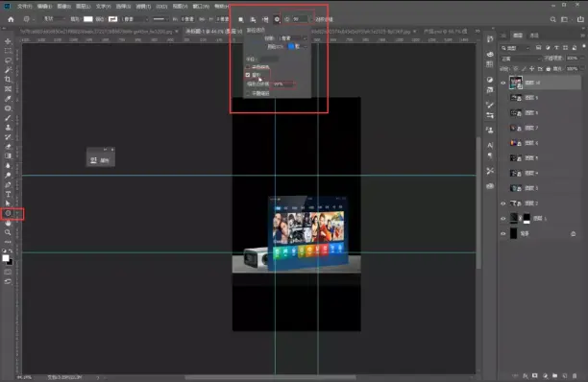Open the 滤镜 menu

[143, 7]
